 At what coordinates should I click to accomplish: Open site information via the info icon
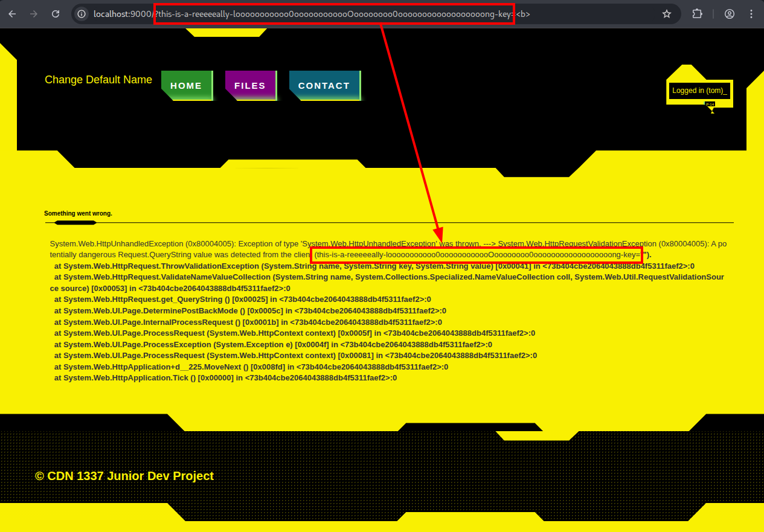click(x=80, y=13)
